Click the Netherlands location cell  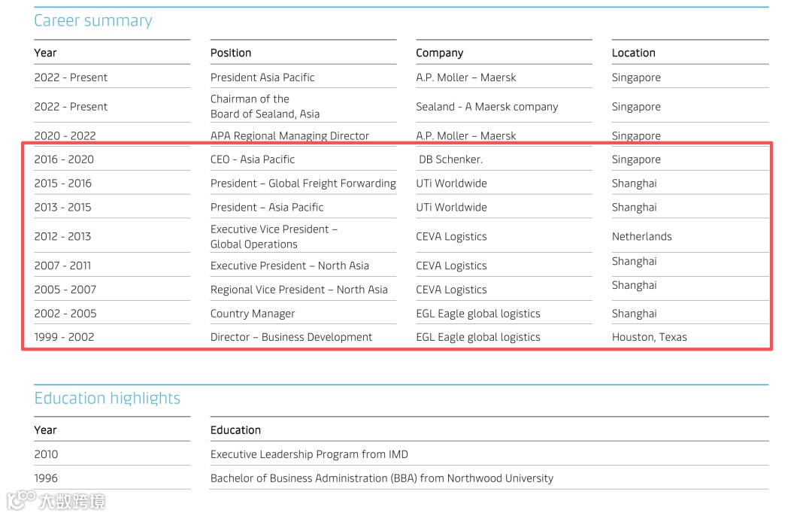tap(641, 237)
